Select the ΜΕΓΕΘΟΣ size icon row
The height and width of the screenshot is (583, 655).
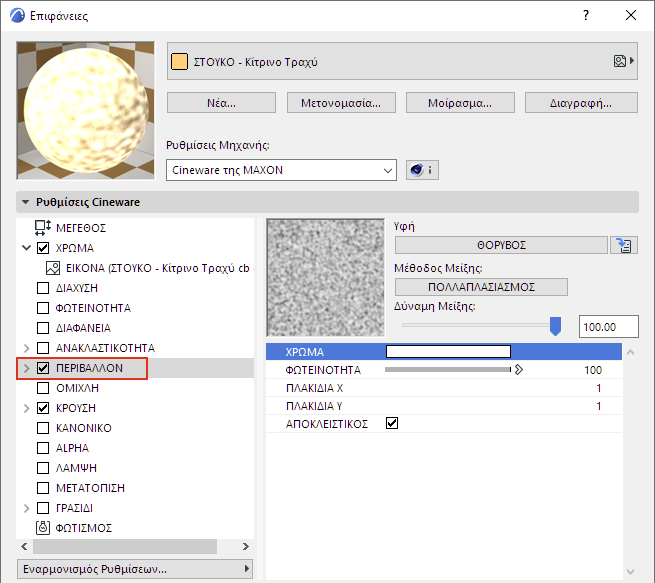click(43, 228)
